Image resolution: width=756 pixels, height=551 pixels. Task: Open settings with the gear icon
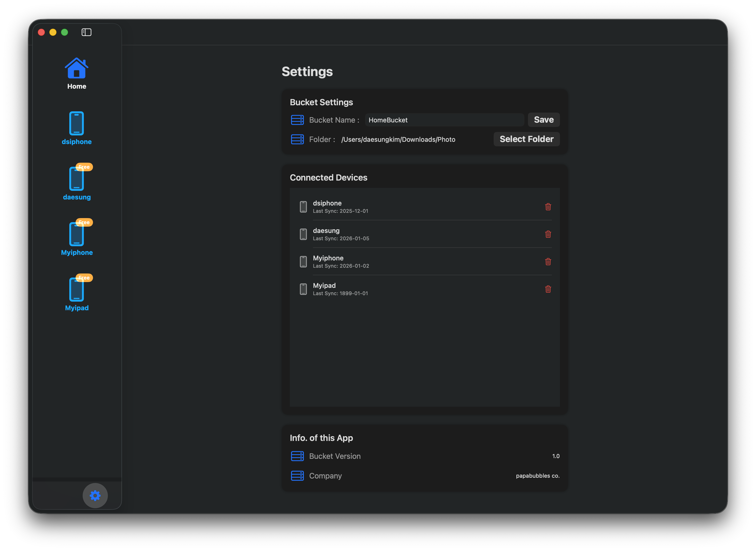point(95,496)
